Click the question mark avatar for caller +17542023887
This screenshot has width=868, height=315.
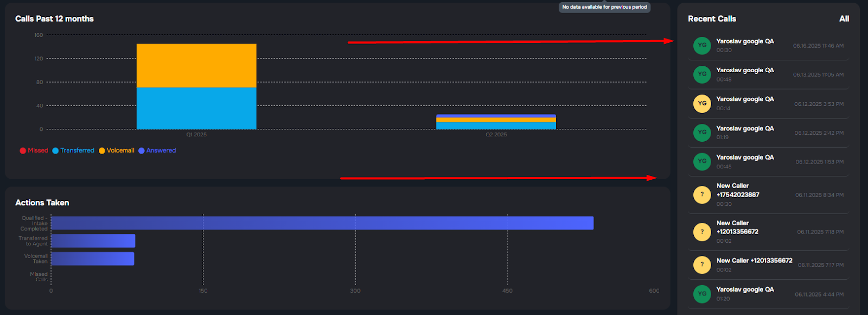pyautogui.click(x=702, y=194)
